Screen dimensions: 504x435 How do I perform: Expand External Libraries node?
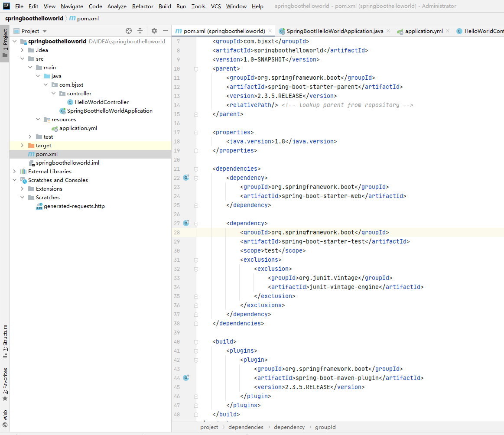pyautogui.click(x=14, y=172)
